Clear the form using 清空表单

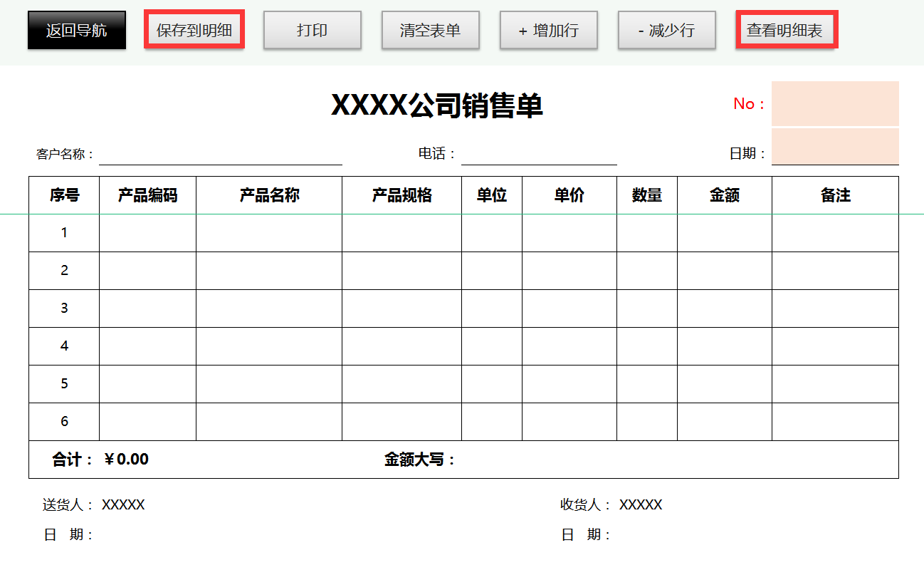[x=430, y=31]
